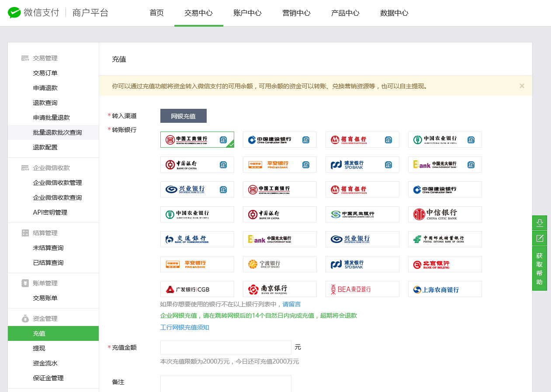Click the 网银充值 channel button
Image resolution: width=551 pixels, height=392 pixels.
tap(184, 116)
